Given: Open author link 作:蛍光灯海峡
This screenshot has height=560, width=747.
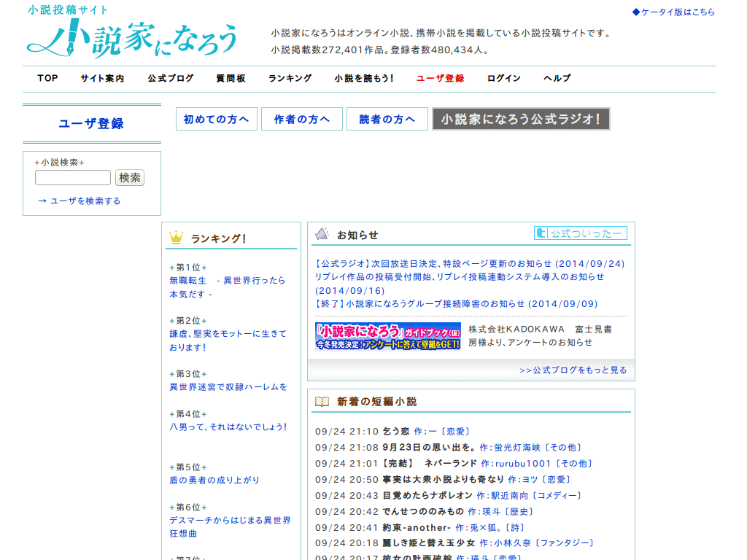Looking at the screenshot, I should (x=510, y=448).
